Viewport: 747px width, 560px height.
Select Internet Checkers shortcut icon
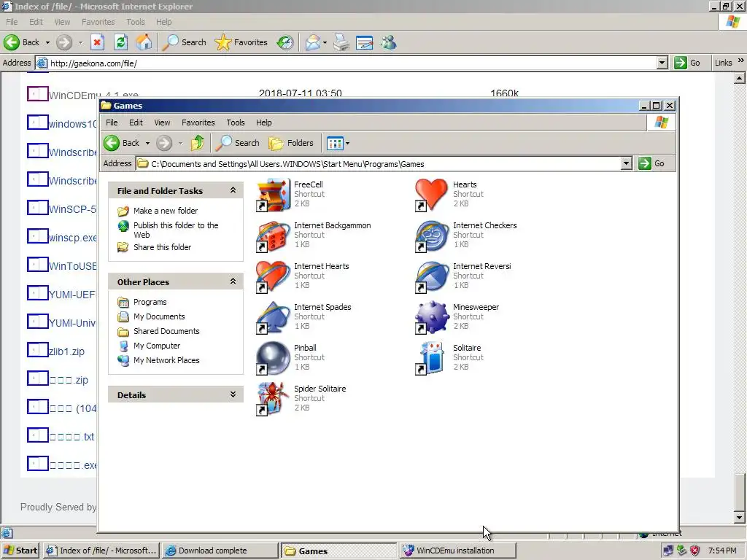pyautogui.click(x=432, y=236)
